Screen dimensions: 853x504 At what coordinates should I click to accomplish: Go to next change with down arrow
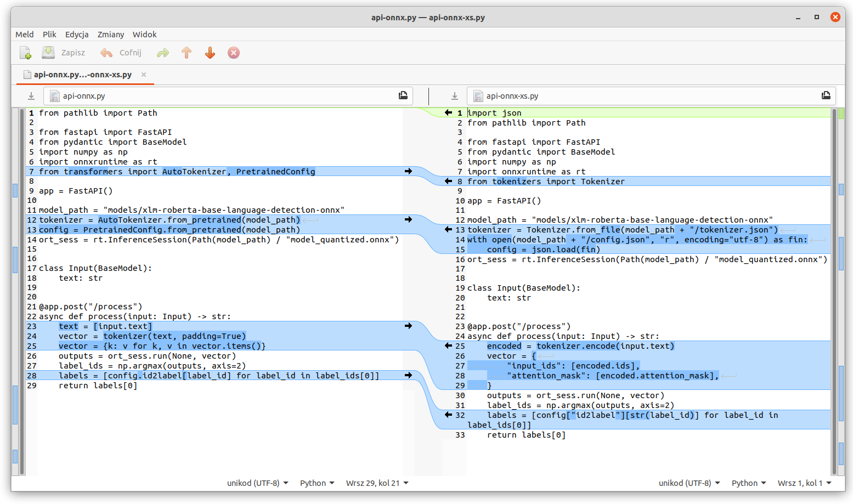(x=210, y=53)
